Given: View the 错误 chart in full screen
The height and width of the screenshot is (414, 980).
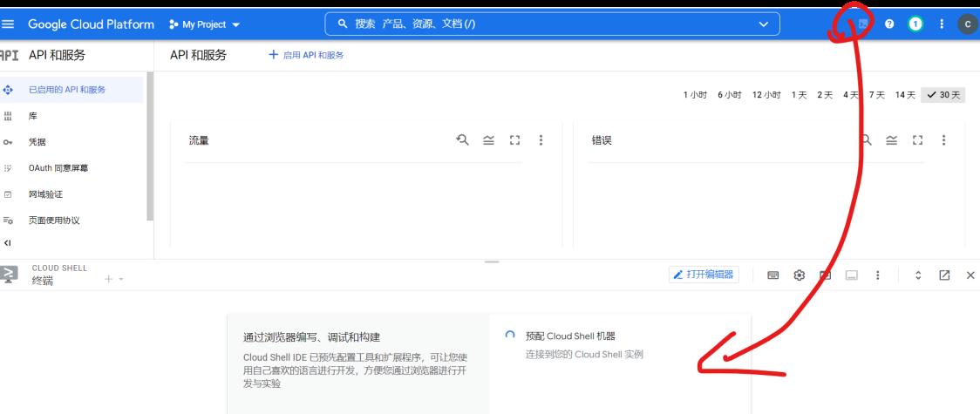Looking at the screenshot, I should click(x=917, y=140).
